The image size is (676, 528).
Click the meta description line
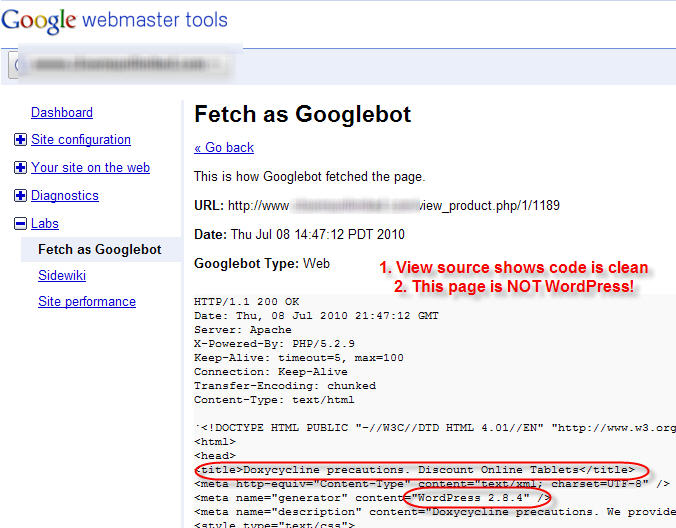pyautogui.click(x=435, y=512)
